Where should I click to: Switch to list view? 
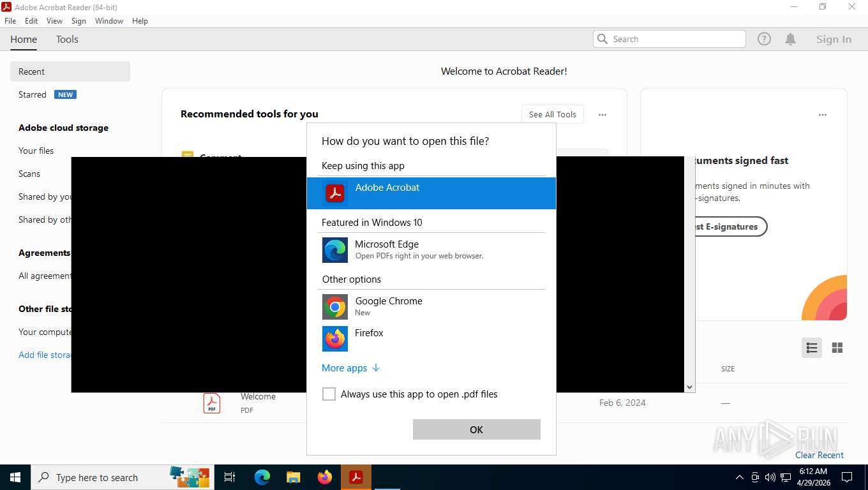coord(812,348)
